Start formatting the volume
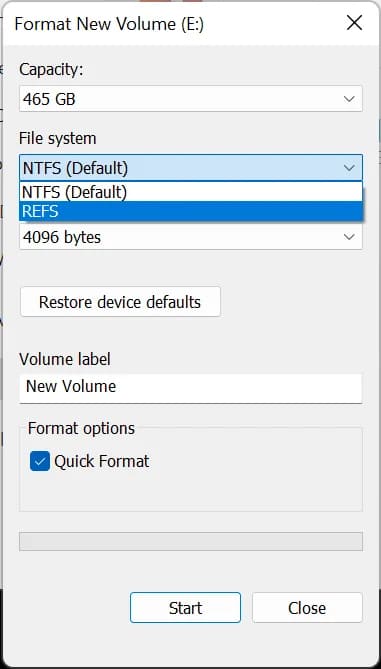 [x=185, y=608]
